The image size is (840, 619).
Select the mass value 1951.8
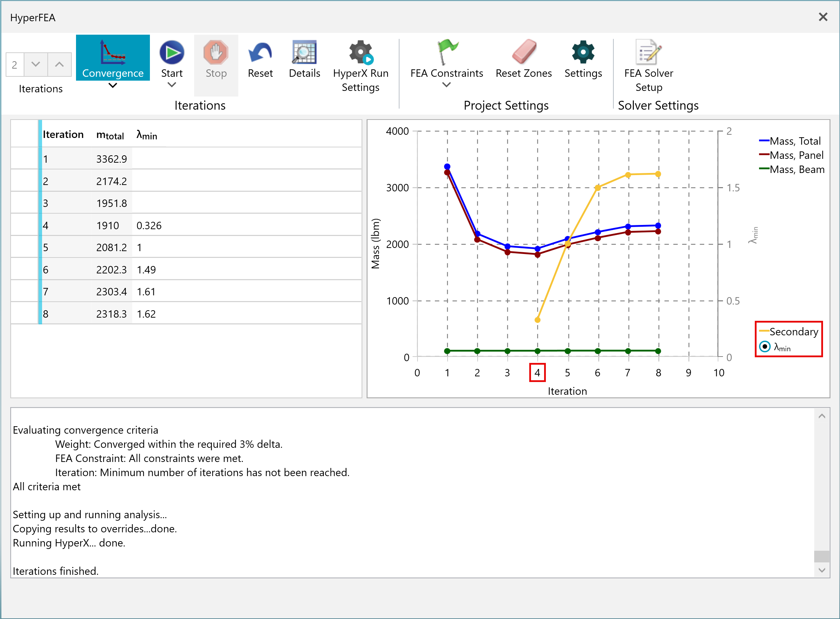point(112,203)
